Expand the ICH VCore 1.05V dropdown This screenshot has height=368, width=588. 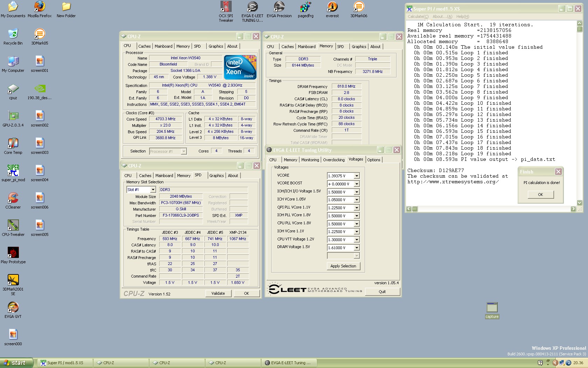[x=357, y=200]
